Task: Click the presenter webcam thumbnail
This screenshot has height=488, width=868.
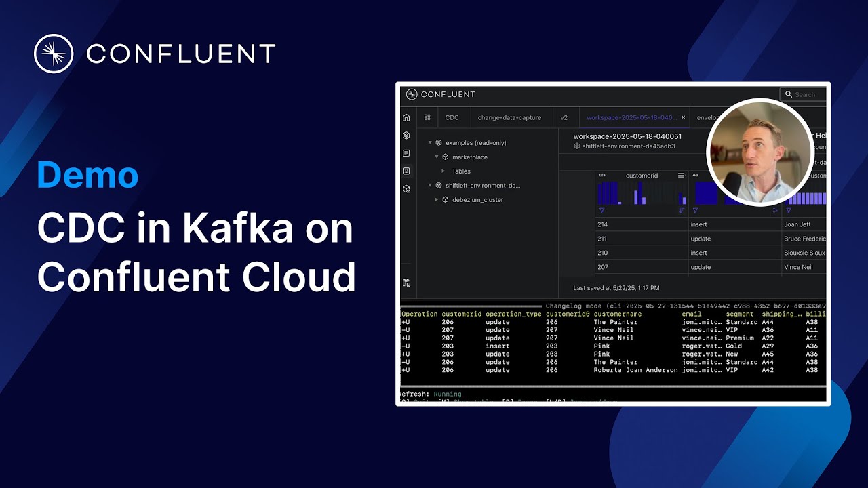Action: click(759, 152)
